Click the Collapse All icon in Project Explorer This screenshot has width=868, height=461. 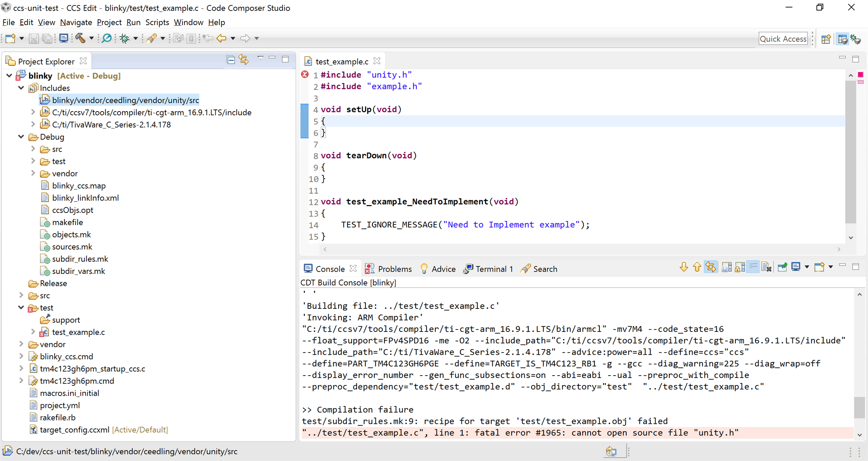click(230, 60)
